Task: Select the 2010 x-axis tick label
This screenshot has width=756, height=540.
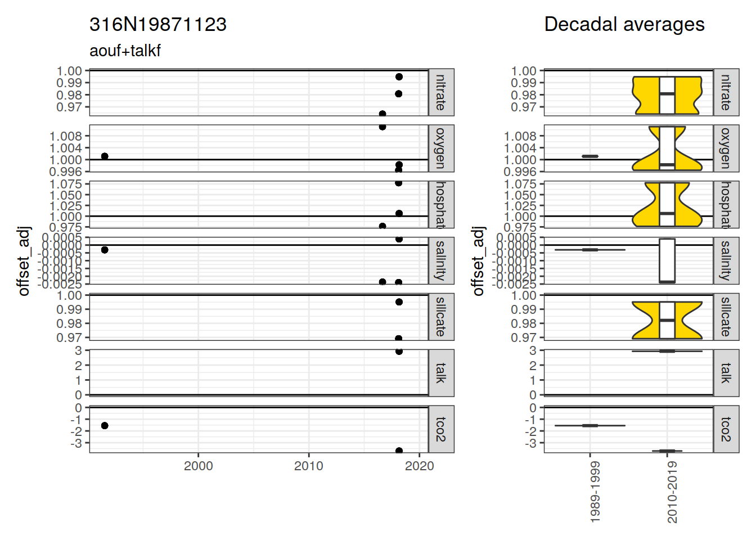Action: pos(309,466)
